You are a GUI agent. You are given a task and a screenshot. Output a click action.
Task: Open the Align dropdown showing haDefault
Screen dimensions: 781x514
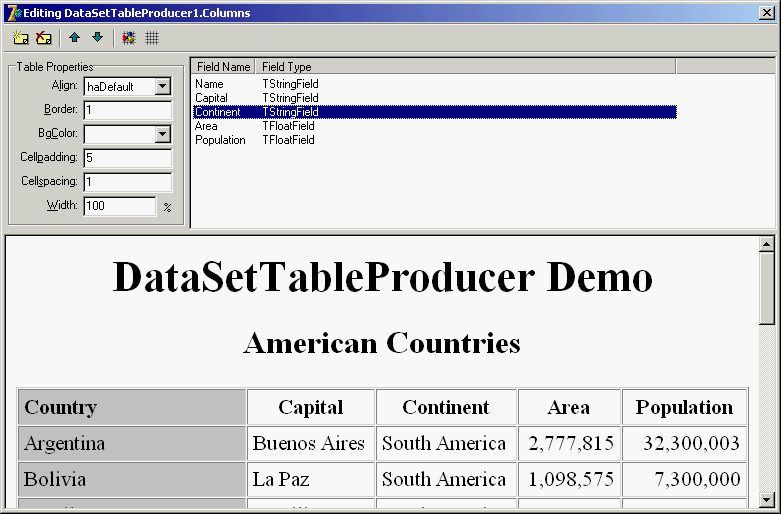[163, 87]
